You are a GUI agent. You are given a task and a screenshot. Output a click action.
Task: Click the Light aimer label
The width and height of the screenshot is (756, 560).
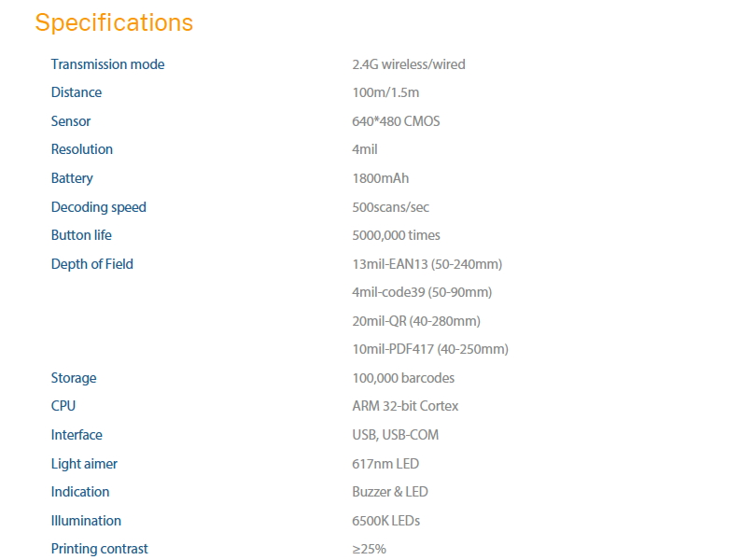[x=84, y=464]
